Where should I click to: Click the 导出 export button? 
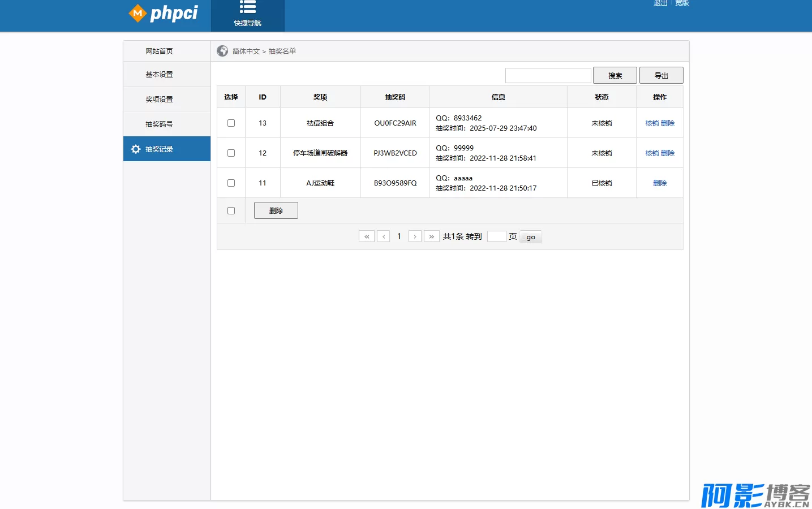pos(661,75)
